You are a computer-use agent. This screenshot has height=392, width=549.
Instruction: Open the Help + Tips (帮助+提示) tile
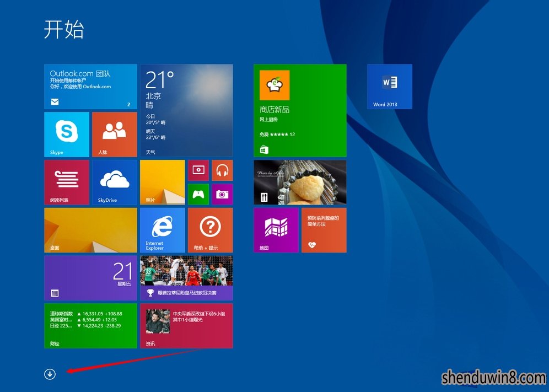(x=210, y=230)
